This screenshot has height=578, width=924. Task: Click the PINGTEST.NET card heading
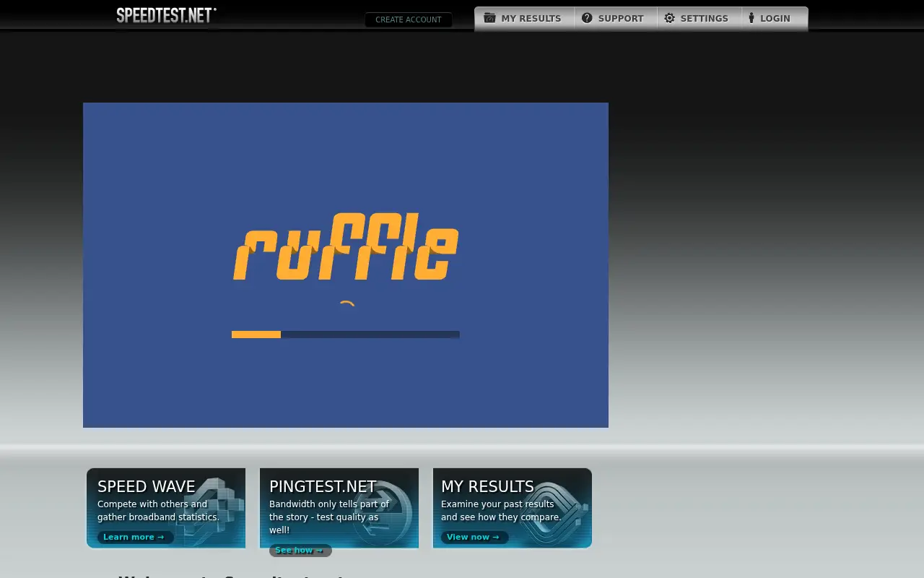tap(323, 487)
